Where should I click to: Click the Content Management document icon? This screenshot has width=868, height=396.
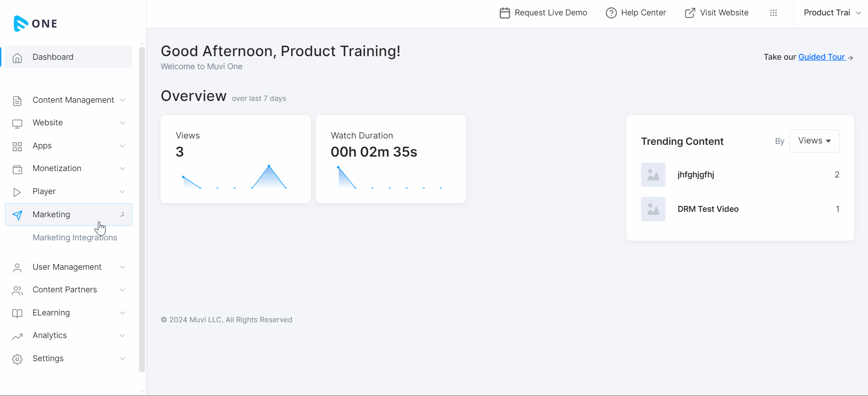17,100
